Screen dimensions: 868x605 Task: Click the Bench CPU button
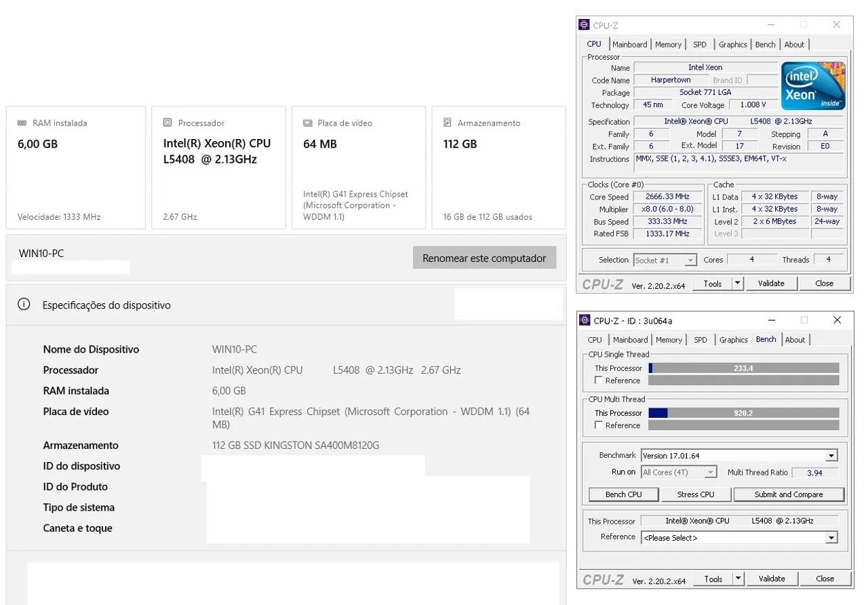tap(623, 494)
